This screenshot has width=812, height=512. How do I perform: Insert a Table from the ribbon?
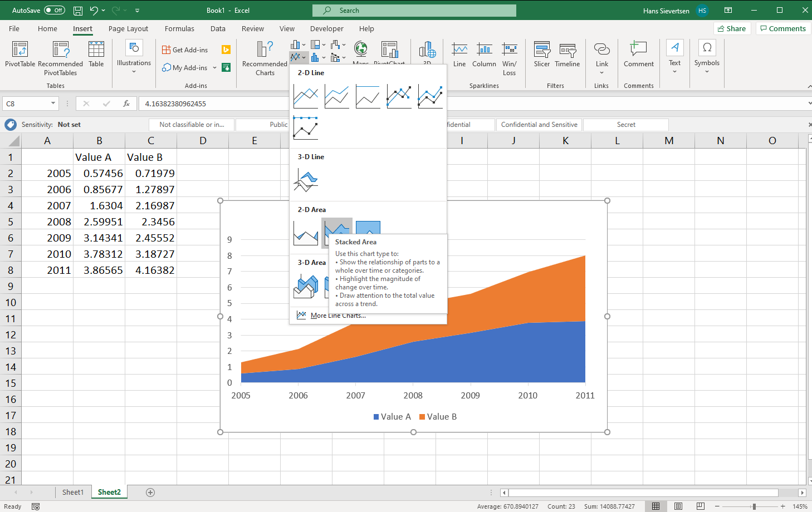click(96, 55)
